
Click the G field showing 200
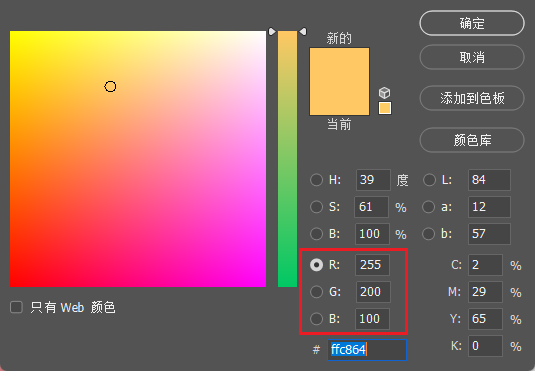pos(373,292)
